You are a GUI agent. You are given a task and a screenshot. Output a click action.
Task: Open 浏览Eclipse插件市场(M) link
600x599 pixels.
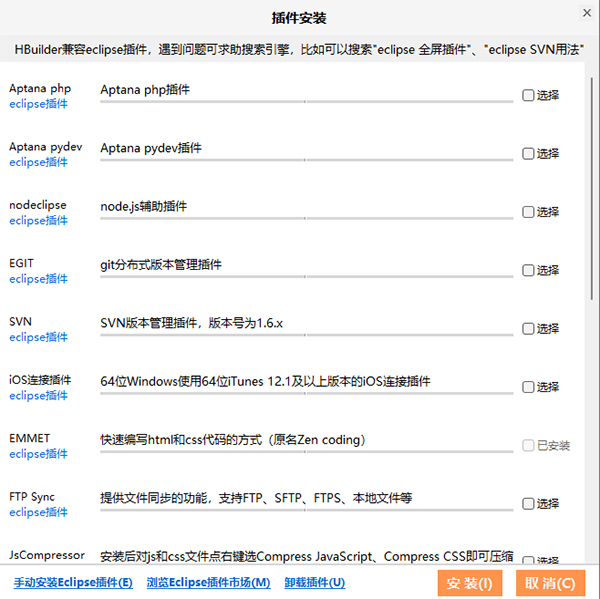[208, 583]
